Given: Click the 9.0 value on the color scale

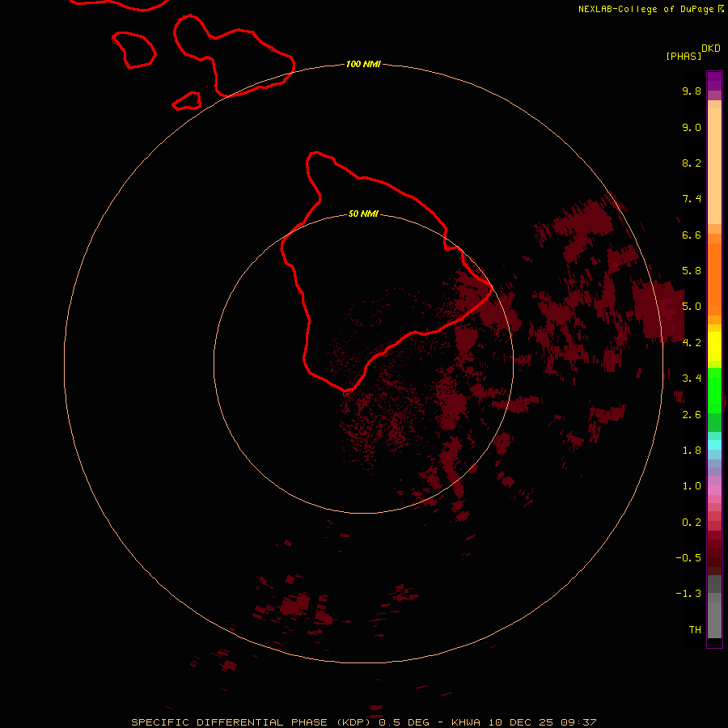Looking at the screenshot, I should point(692,127).
